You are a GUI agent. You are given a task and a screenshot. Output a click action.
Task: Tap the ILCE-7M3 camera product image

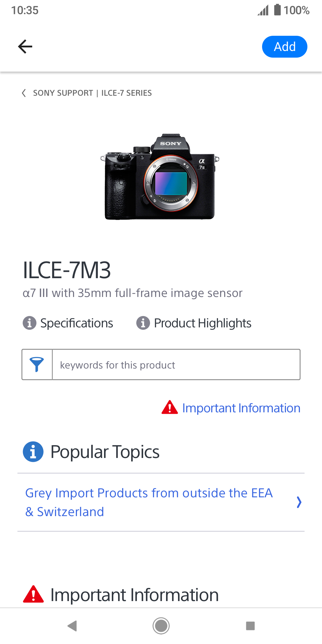[160, 177]
